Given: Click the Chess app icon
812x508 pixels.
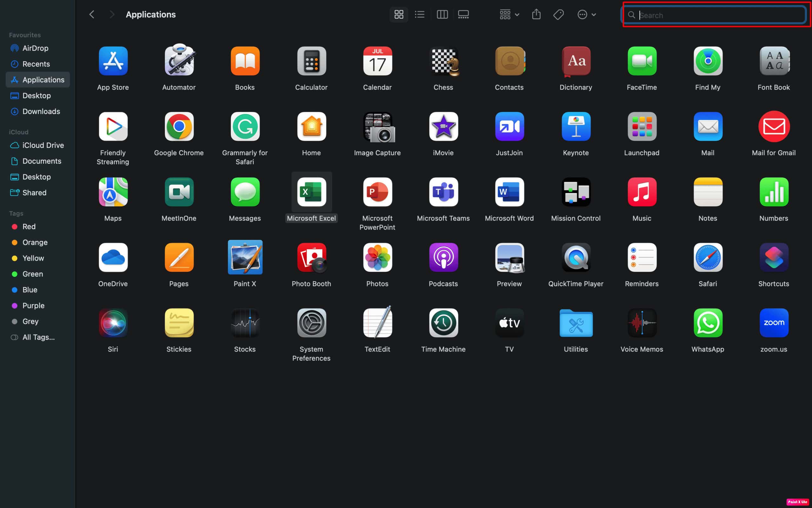Looking at the screenshot, I should [444, 62].
